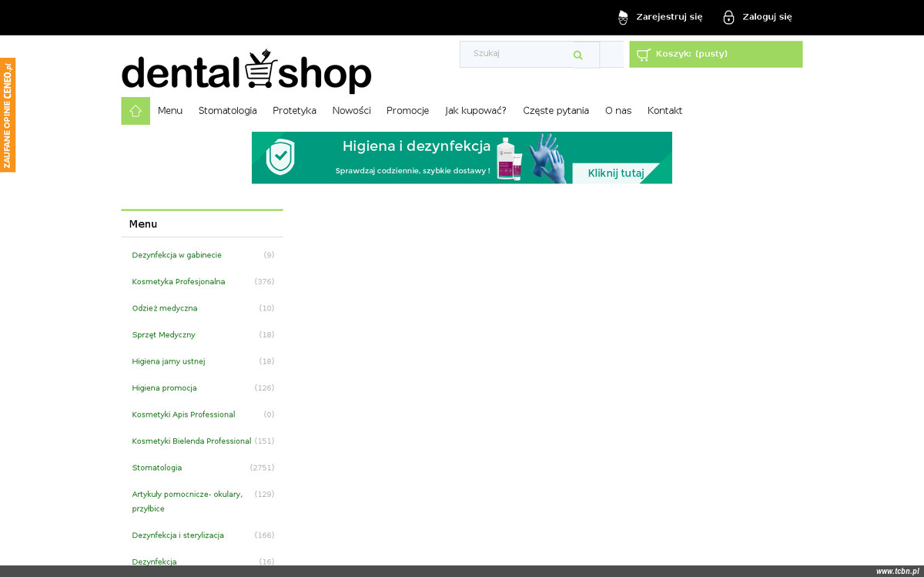
Task: Go to Nowości in navigation
Action: pyautogui.click(x=351, y=110)
